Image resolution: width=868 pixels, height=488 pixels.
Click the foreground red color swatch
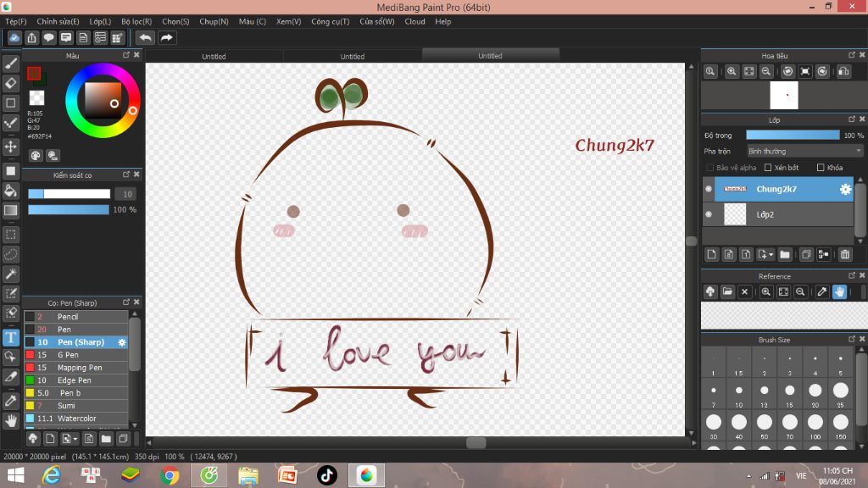click(x=34, y=73)
